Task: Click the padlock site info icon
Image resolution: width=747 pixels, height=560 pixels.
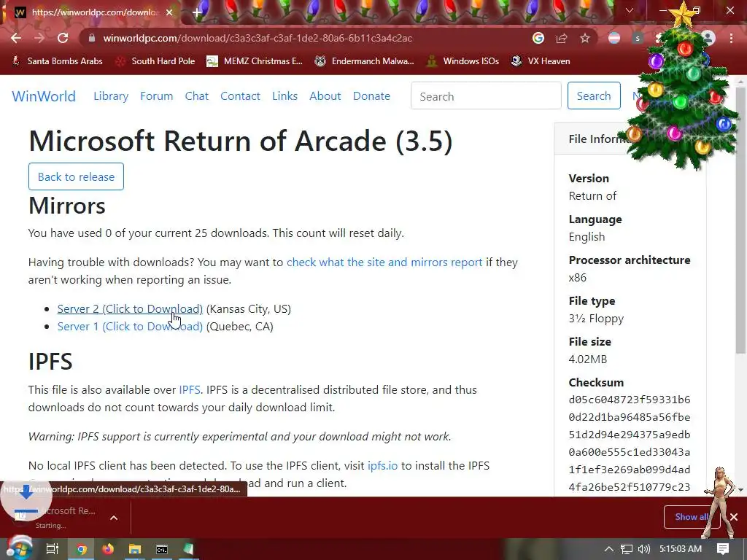Action: click(x=92, y=38)
